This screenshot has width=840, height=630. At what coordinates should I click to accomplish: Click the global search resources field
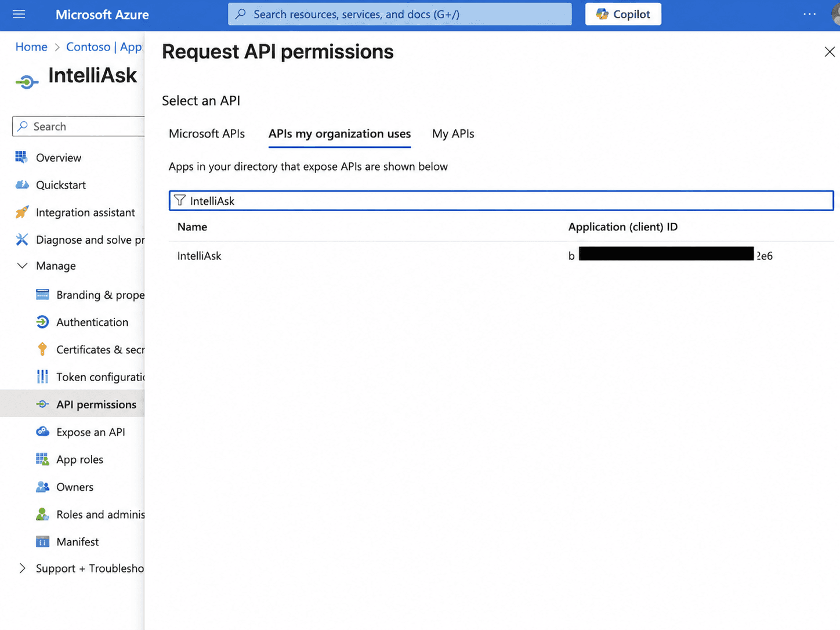(400, 14)
